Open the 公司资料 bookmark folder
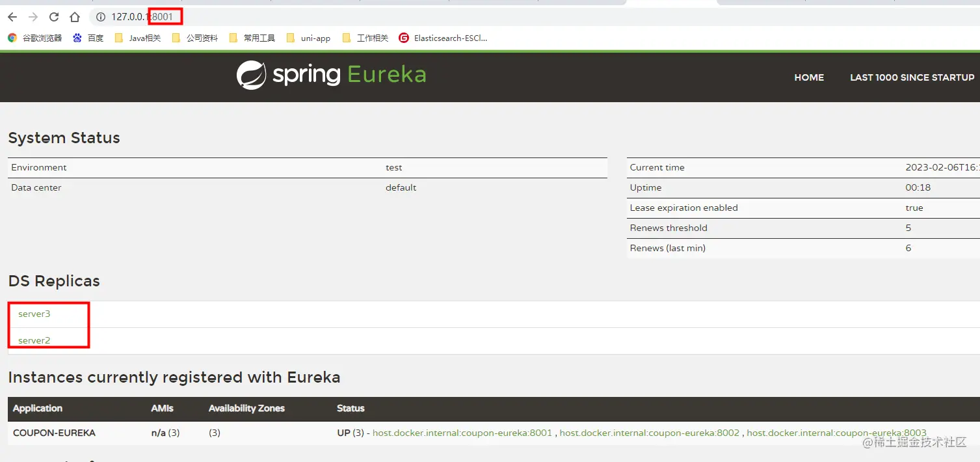 click(194, 38)
